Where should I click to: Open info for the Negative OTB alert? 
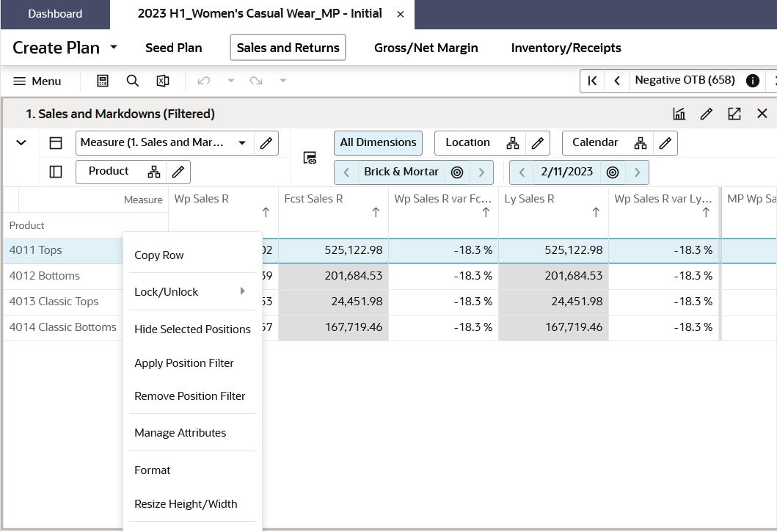tap(753, 81)
